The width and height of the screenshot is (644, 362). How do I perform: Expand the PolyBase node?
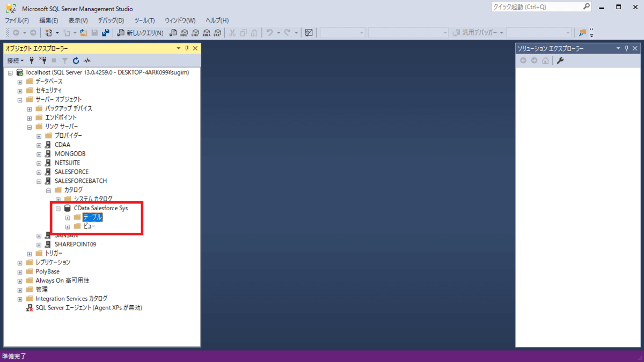(x=20, y=272)
